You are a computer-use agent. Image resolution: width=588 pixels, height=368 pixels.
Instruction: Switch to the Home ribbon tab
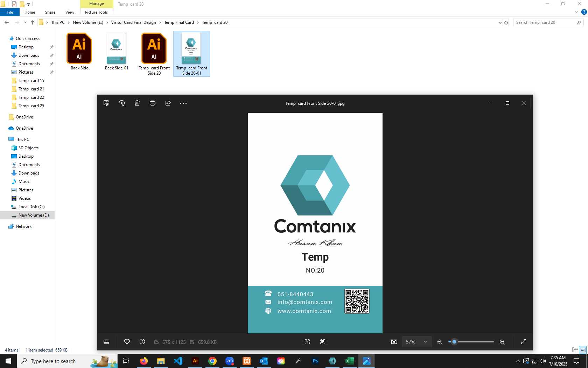(x=30, y=12)
